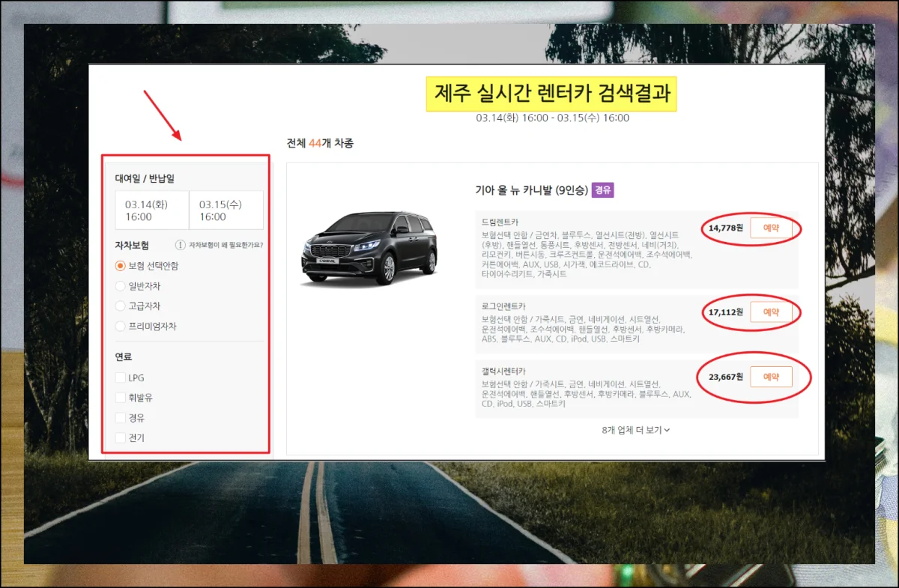Click the info icon beside 자차보험이 왜 필요한가요
The image size is (899, 588).
coord(181,245)
